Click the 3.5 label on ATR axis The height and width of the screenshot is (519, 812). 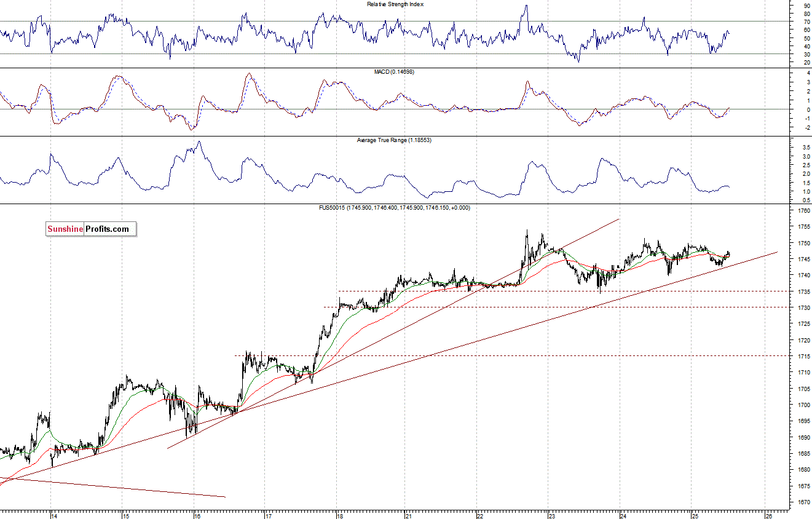806,148
